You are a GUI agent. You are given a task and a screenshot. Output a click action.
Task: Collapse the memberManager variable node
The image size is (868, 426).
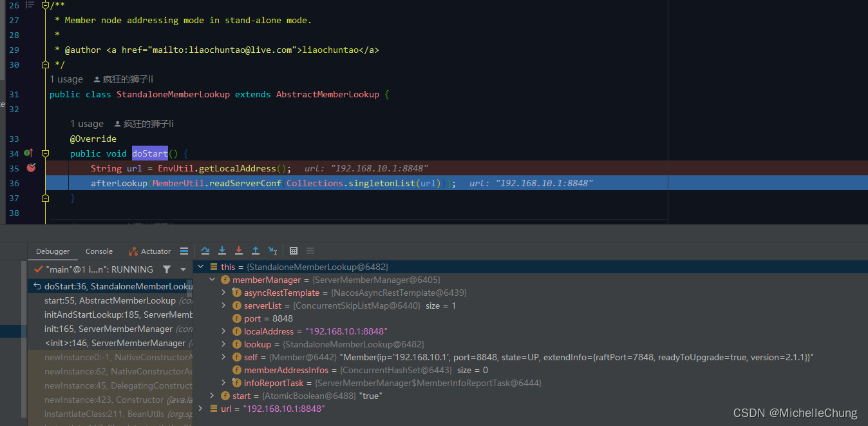(x=212, y=280)
